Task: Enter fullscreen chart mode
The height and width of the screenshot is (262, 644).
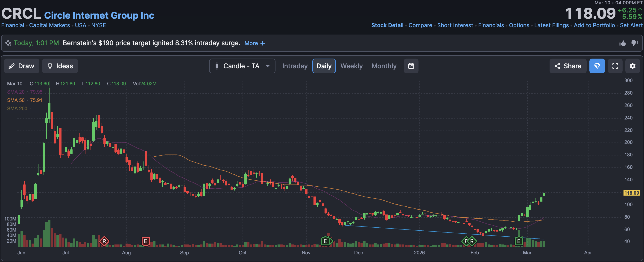Action: pos(615,66)
